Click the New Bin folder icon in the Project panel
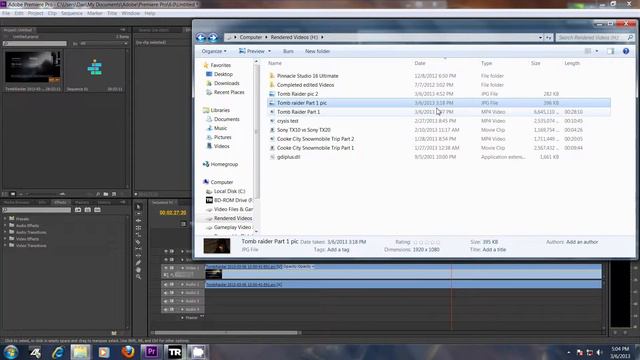Screen dimensions: 640x360 [106, 194]
